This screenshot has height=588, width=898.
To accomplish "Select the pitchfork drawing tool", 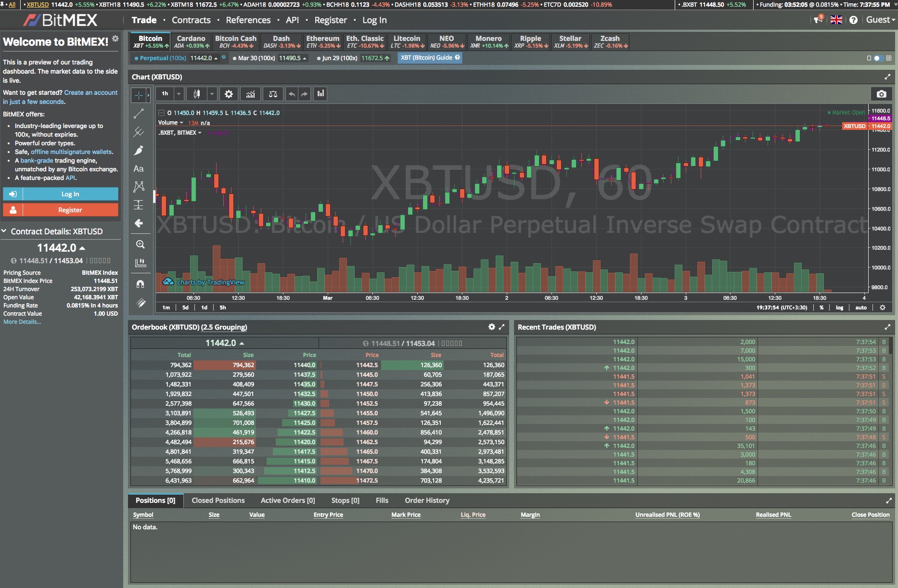I will tap(139, 132).
